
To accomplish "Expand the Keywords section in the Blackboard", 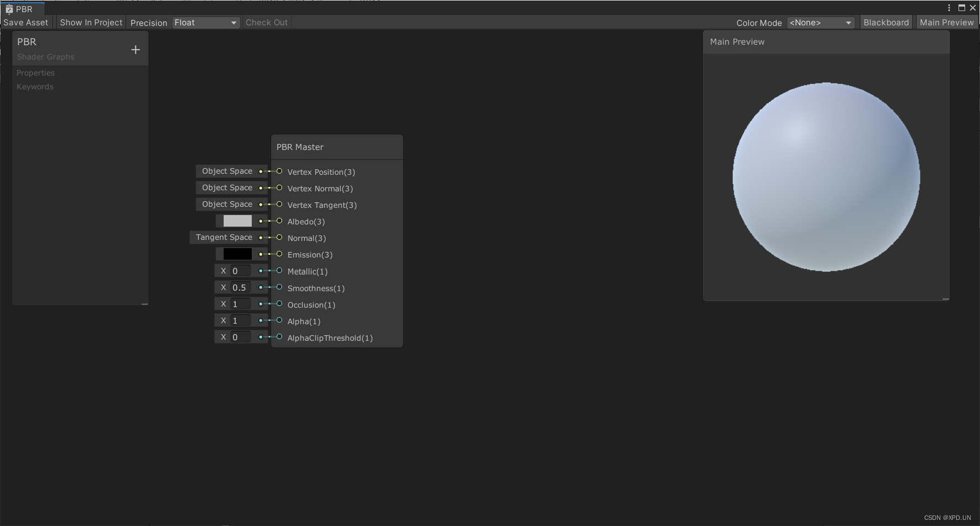I will click(35, 87).
